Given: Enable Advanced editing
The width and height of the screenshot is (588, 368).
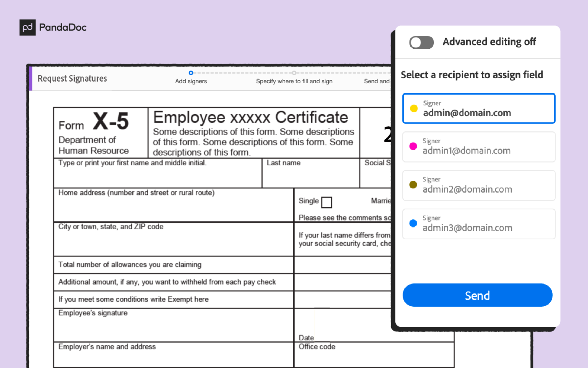Looking at the screenshot, I should pos(421,42).
